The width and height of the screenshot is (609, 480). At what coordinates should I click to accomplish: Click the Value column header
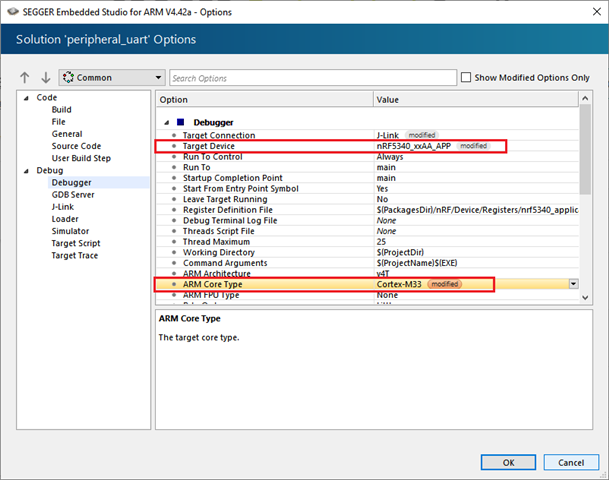coord(476,99)
